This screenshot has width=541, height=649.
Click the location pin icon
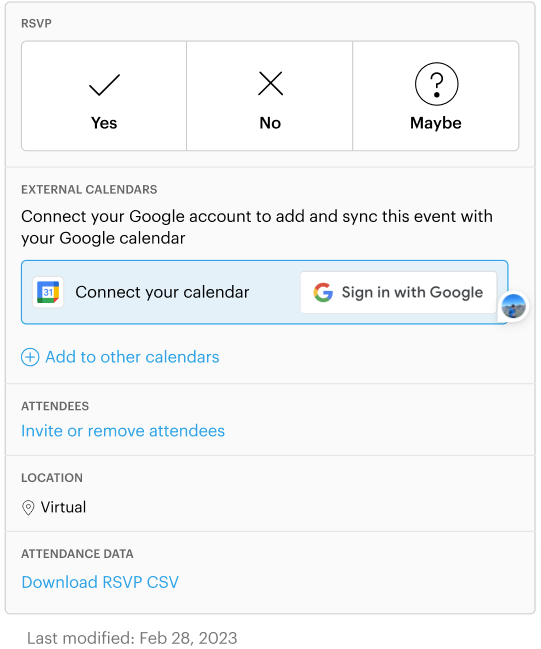click(x=28, y=507)
